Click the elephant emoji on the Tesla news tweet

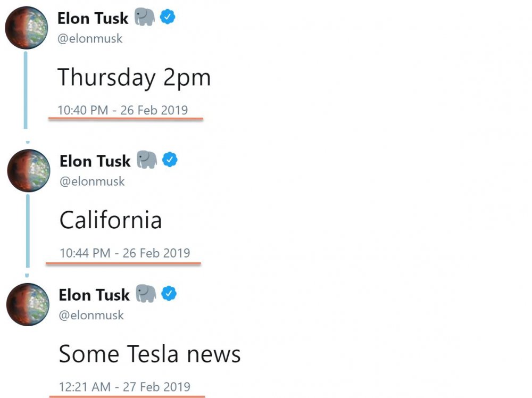pos(146,294)
